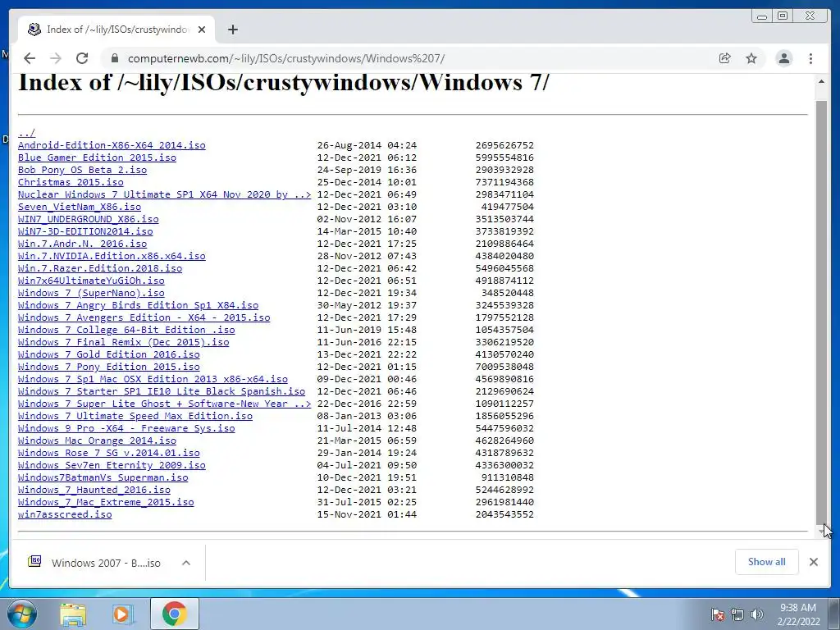Open Chrome three-dot menu
The height and width of the screenshot is (630, 840).
click(x=810, y=58)
